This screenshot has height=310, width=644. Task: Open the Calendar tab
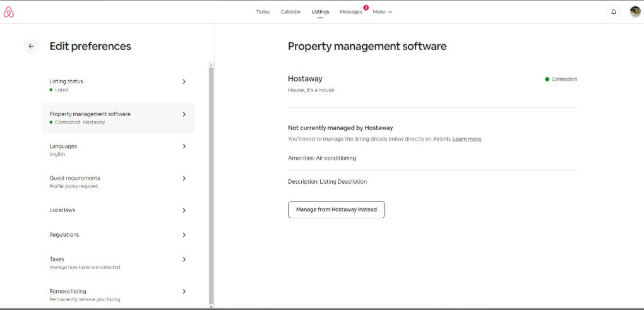coord(291,12)
